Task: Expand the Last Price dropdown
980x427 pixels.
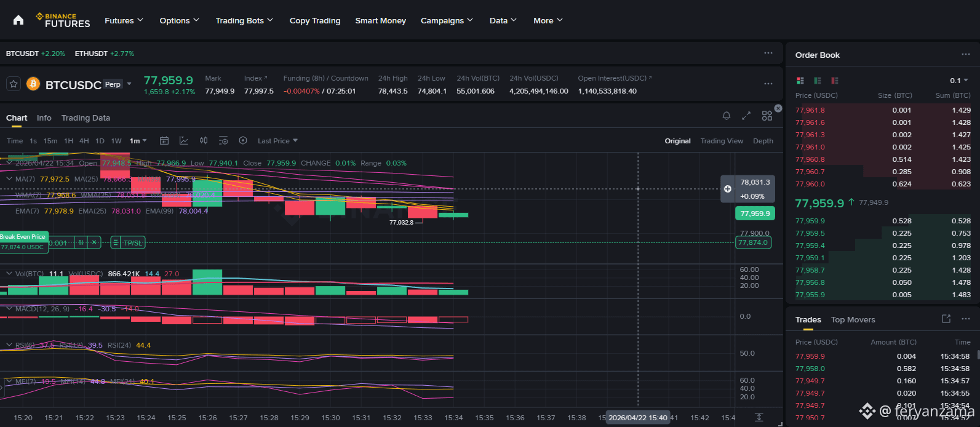Action: click(277, 141)
